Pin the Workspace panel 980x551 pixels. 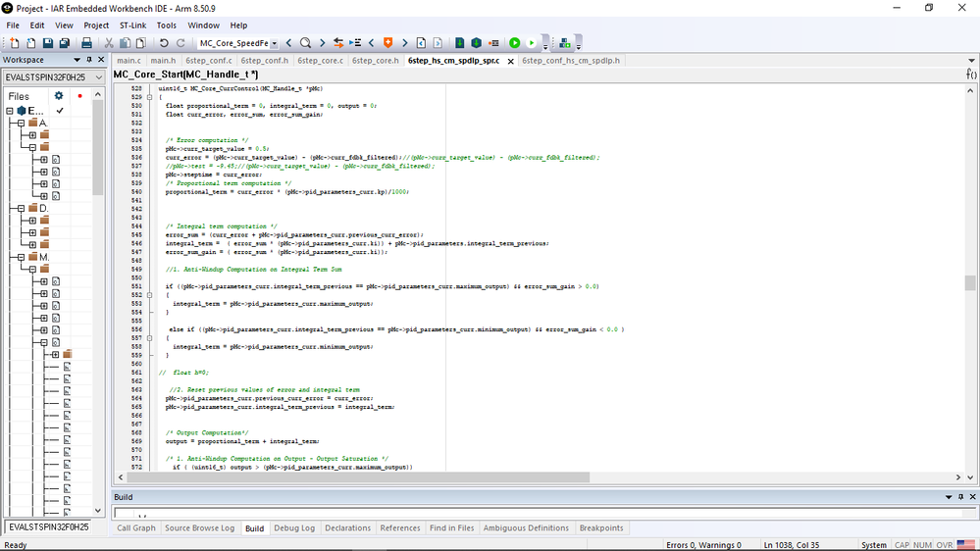tap(88, 60)
